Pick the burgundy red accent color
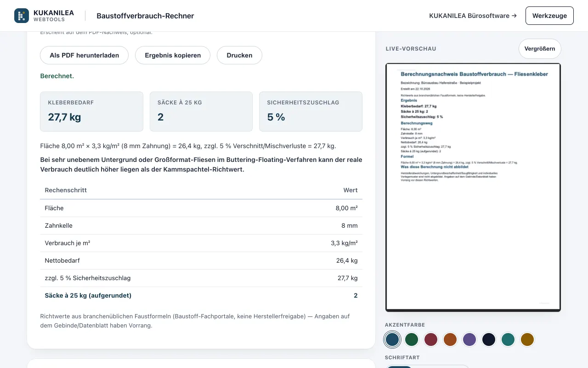This screenshot has height=368, width=588. [x=431, y=339]
